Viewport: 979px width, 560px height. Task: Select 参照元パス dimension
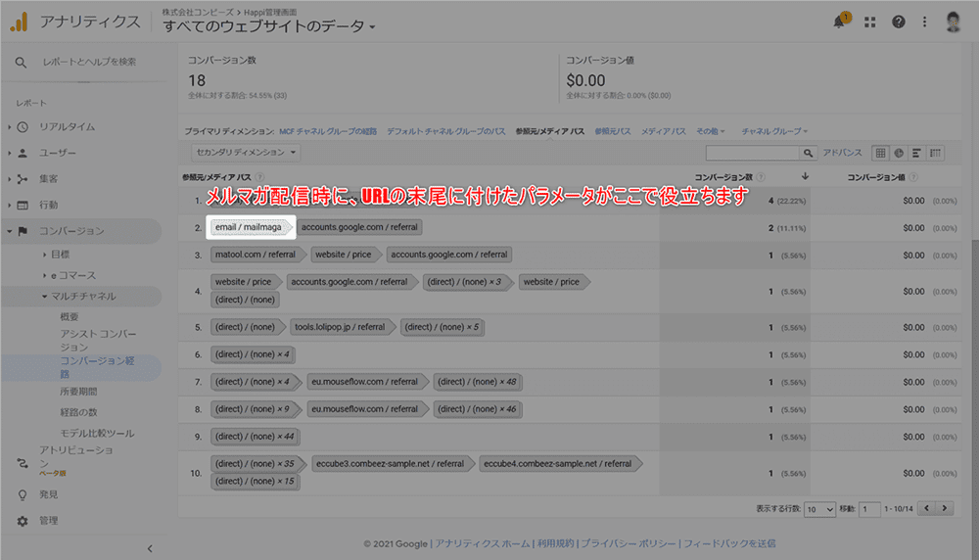pos(613,131)
